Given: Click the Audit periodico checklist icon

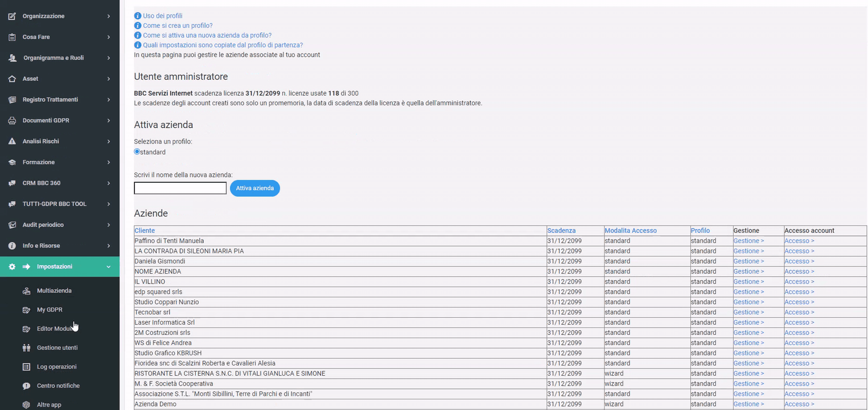Looking at the screenshot, I should pos(12,225).
